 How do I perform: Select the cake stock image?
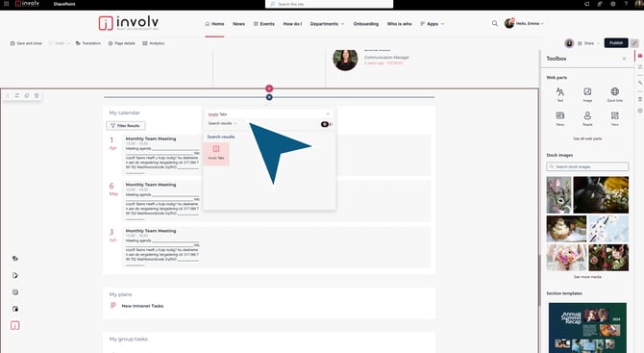pos(566,229)
